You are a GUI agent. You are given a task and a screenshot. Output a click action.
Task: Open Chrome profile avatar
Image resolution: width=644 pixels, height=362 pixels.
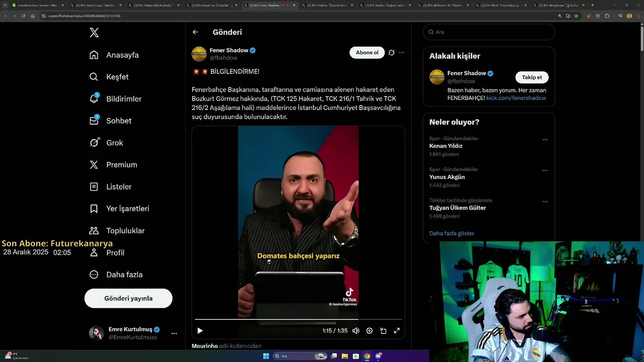pos(629,16)
